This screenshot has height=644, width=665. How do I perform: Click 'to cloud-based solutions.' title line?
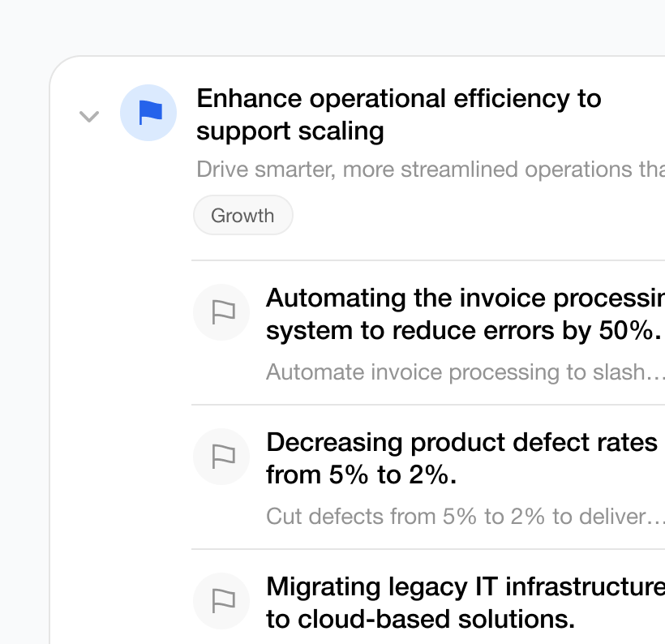pos(420,620)
